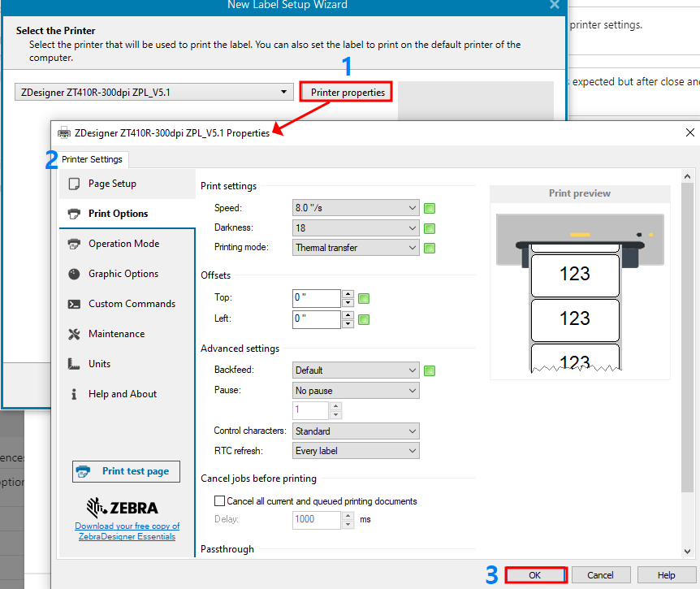This screenshot has width=700, height=589.
Task: Toggle the green indicator beside Darkness
Action: coord(429,228)
